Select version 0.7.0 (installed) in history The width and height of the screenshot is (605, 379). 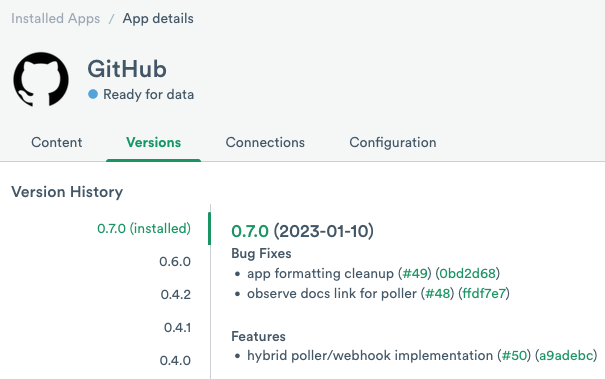pos(144,228)
